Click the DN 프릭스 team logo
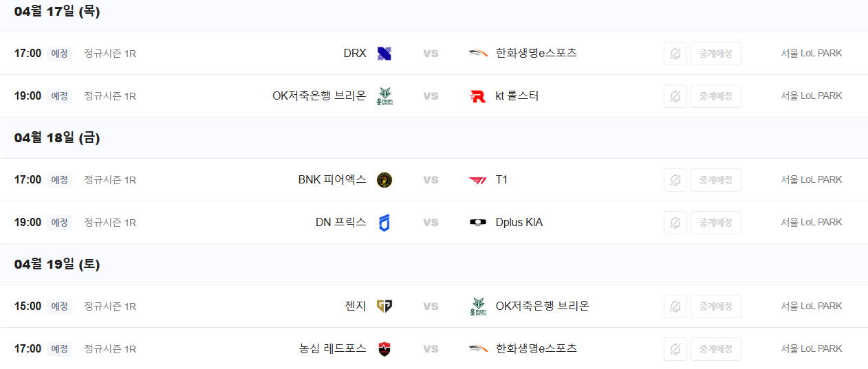 384,223
